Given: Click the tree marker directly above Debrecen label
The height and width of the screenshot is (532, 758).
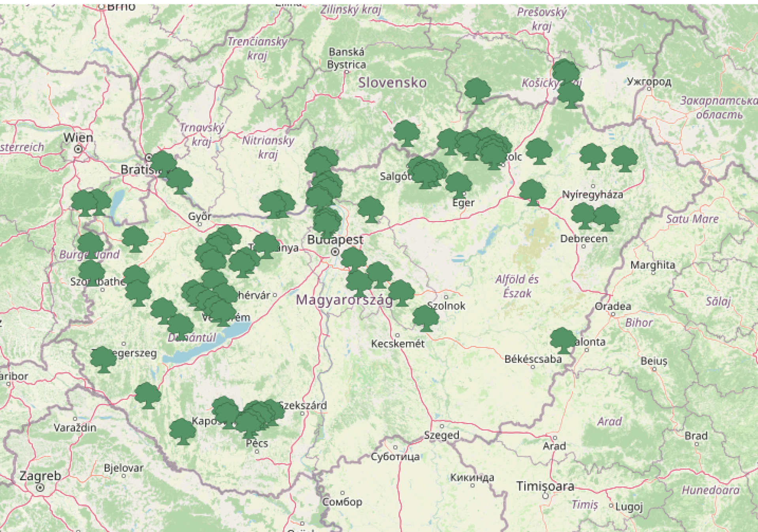Looking at the screenshot, I should [584, 216].
